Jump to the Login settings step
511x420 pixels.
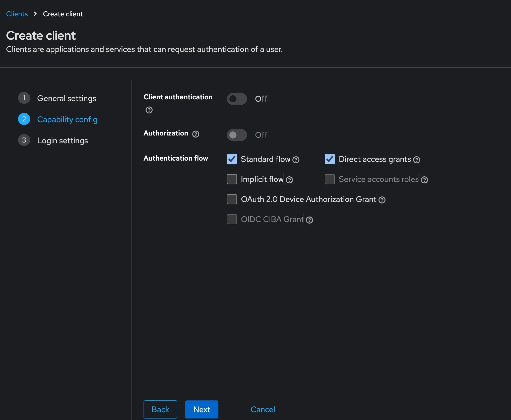[62, 141]
